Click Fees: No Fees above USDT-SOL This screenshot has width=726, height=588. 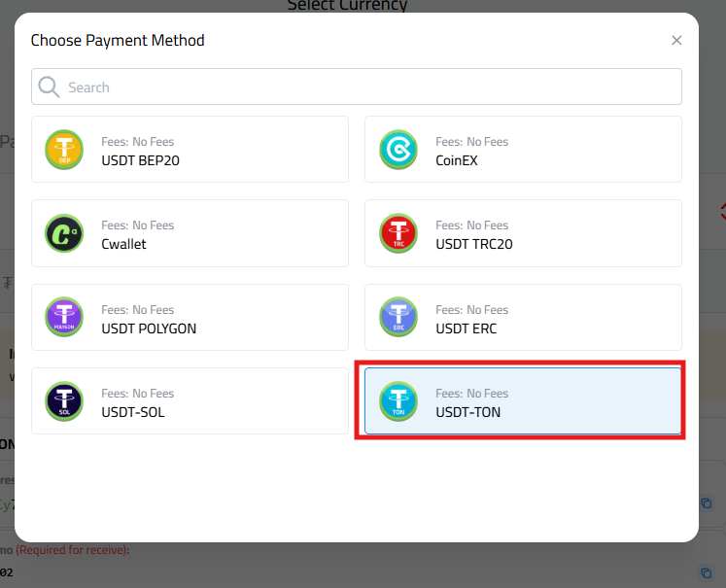tap(137, 394)
